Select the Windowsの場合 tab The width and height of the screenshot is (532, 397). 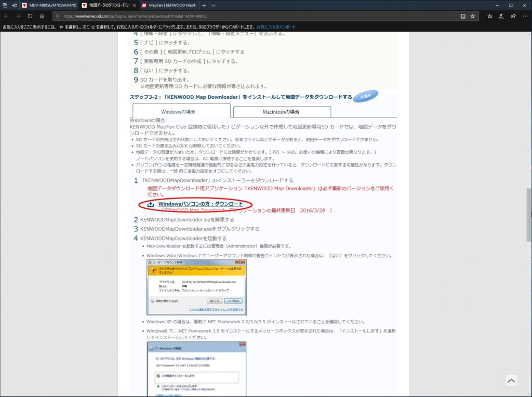click(x=181, y=111)
